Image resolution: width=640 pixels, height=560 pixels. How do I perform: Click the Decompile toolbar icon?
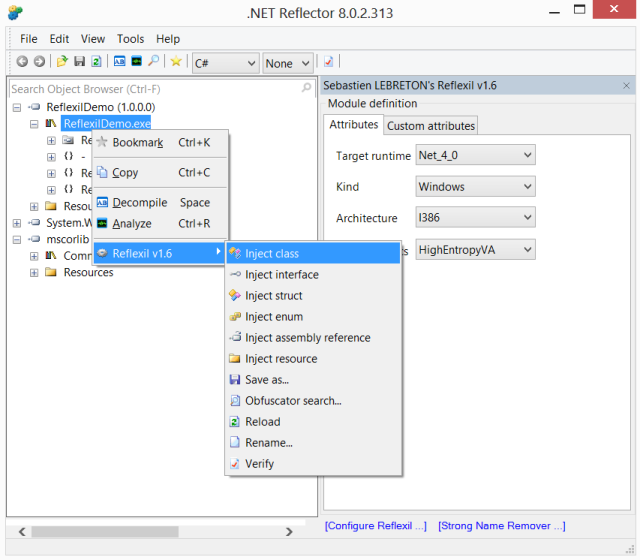pos(119,62)
